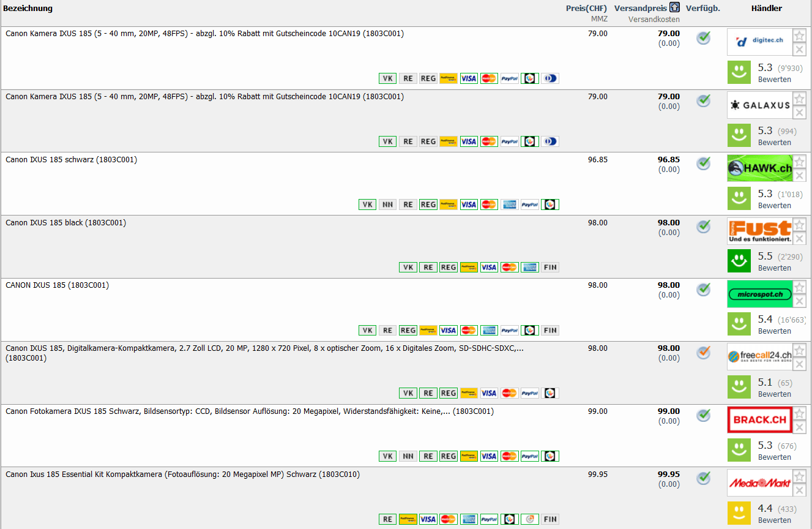Sort by the Verfügb. availability column header

702,9
